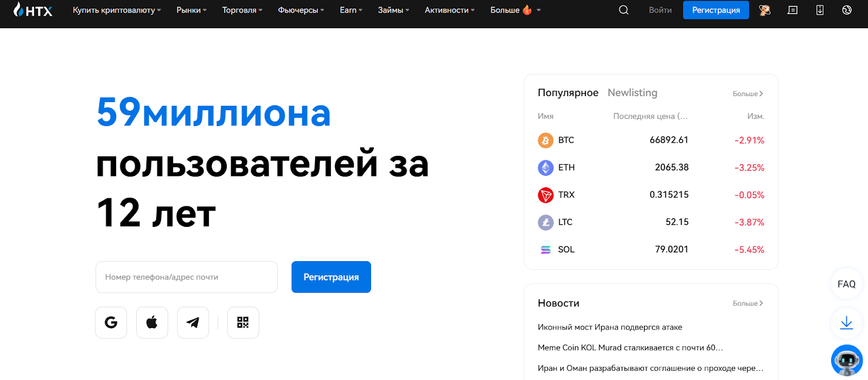Screen dimensions: 868x380
Task: Open news: Иконный мост Ирана подвергся атаке
Action: (x=610, y=327)
